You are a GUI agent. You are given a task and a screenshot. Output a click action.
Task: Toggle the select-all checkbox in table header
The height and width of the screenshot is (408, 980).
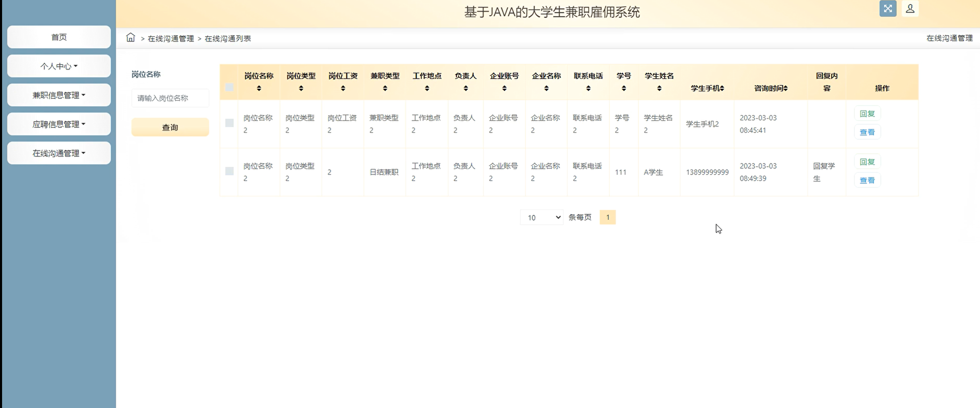pos(229,88)
